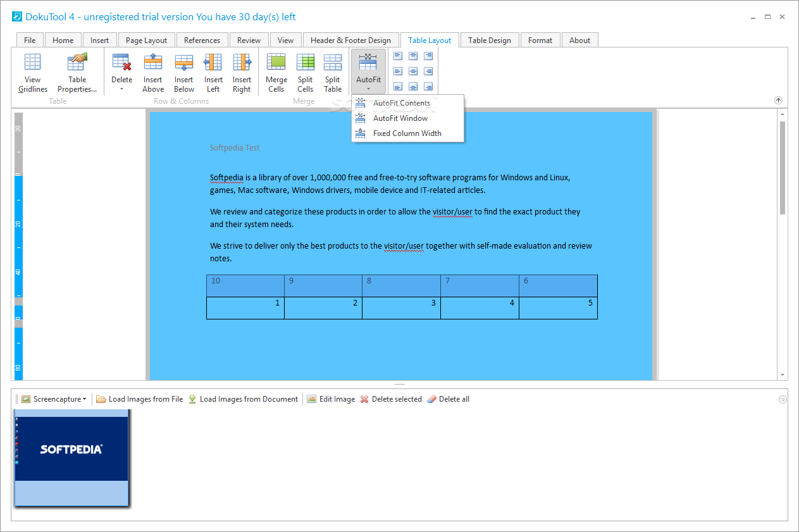This screenshot has height=532, width=799.
Task: Switch to the Insert ribbon tab
Action: point(99,40)
